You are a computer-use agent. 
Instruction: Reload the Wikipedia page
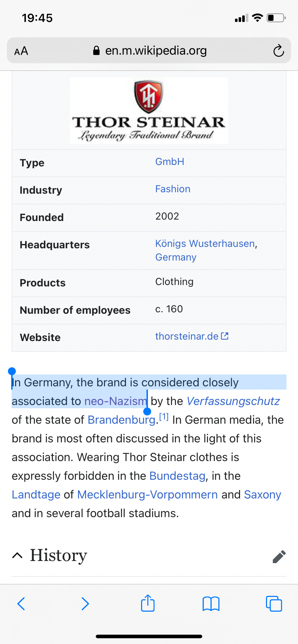[279, 51]
